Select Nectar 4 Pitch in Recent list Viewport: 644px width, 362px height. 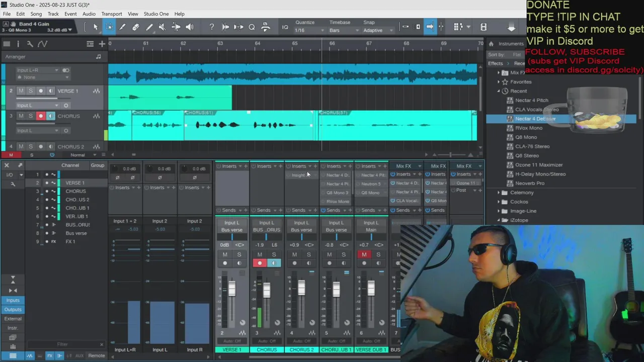(x=531, y=100)
